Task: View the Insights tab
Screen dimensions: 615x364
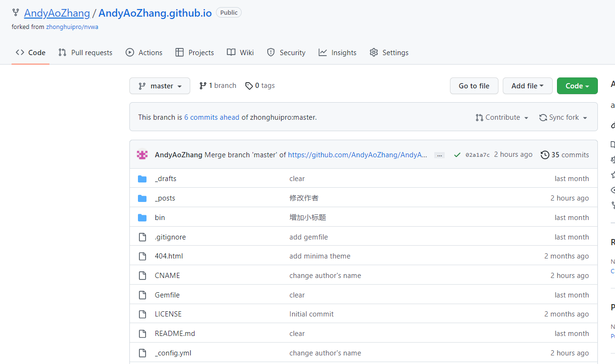Action: [x=338, y=53]
